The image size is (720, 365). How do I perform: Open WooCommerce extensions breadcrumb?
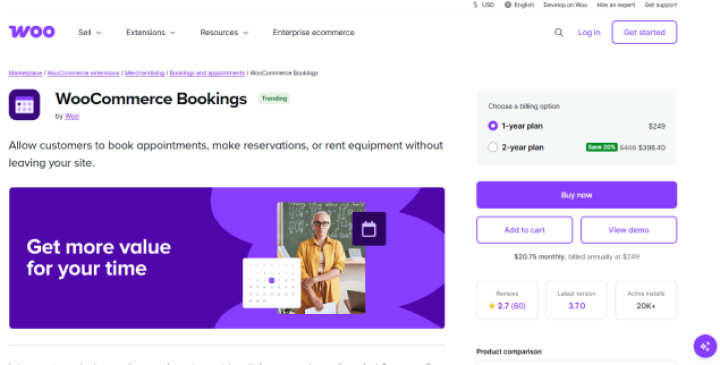pos(83,73)
